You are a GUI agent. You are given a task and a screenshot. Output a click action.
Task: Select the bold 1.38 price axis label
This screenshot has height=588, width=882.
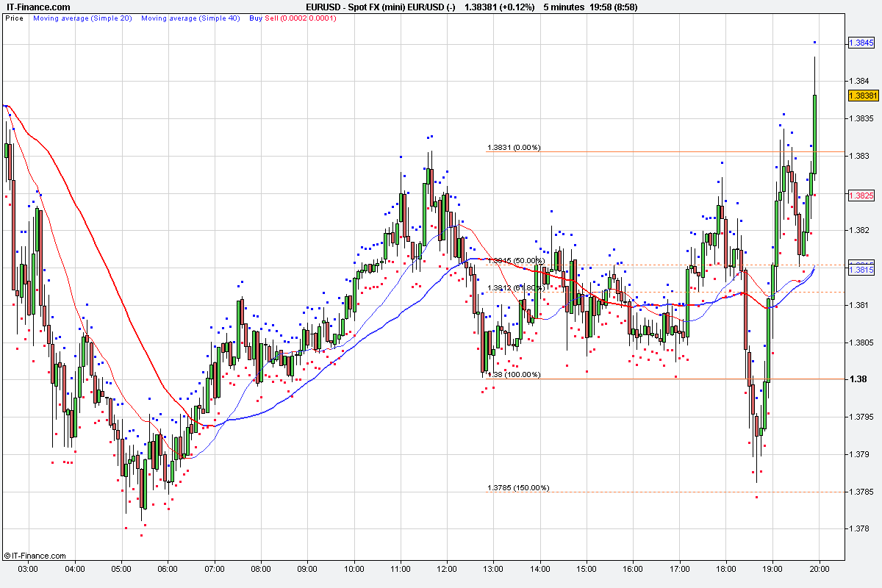tap(857, 379)
